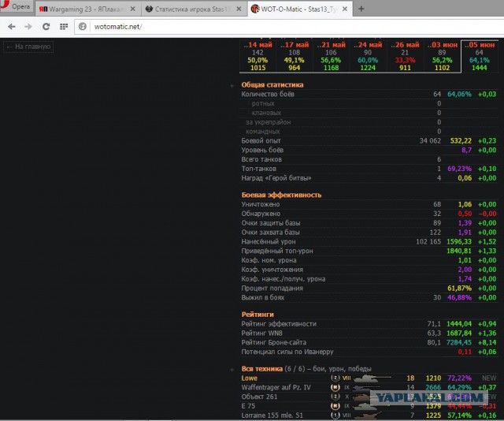Select the 05 июн period column
Image resolution: width=504 pixels, height=421 pixels.
[480, 56]
